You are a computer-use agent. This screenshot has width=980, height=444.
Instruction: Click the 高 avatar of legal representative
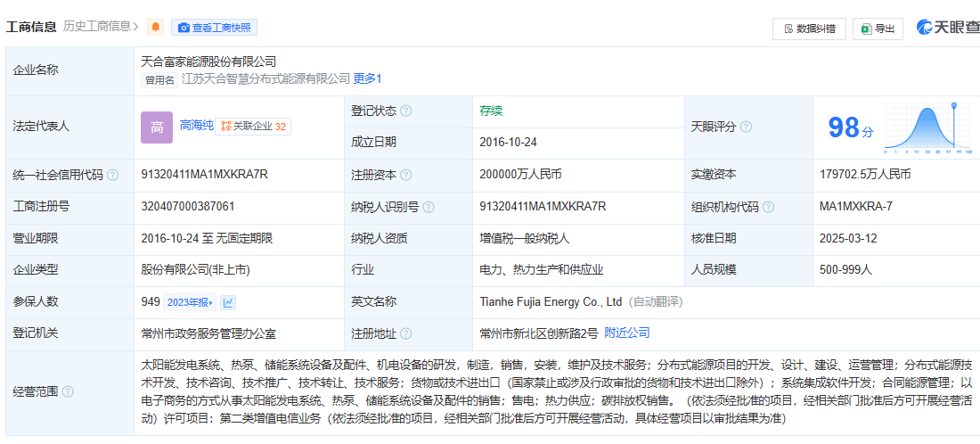click(x=157, y=127)
